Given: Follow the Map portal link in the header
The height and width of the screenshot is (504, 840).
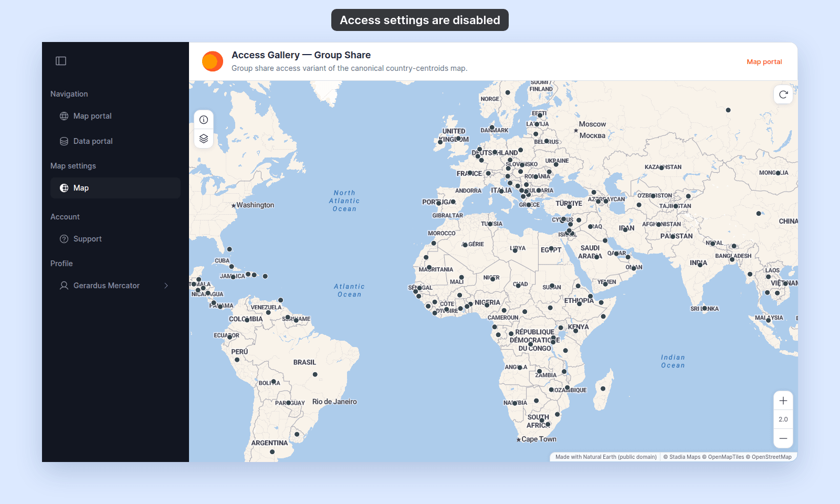Looking at the screenshot, I should [764, 62].
